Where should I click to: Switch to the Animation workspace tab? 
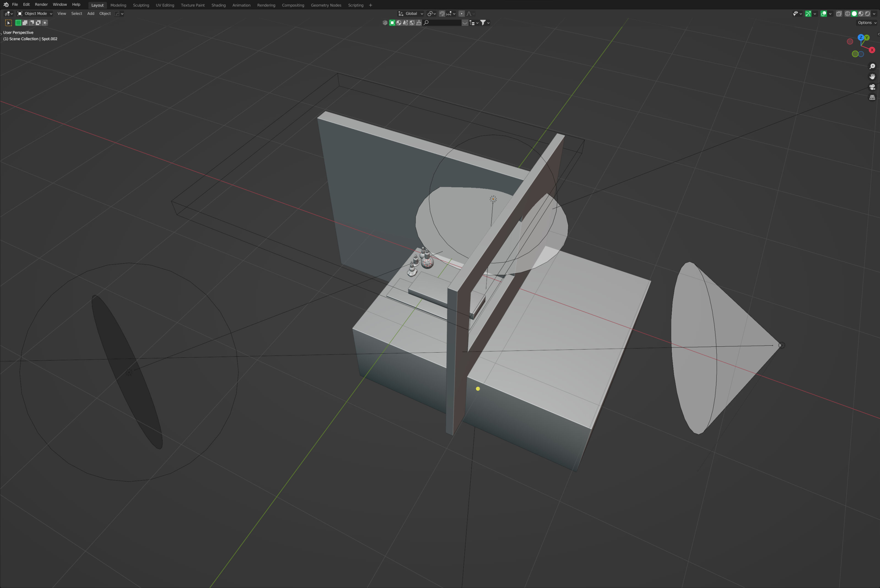click(x=241, y=5)
